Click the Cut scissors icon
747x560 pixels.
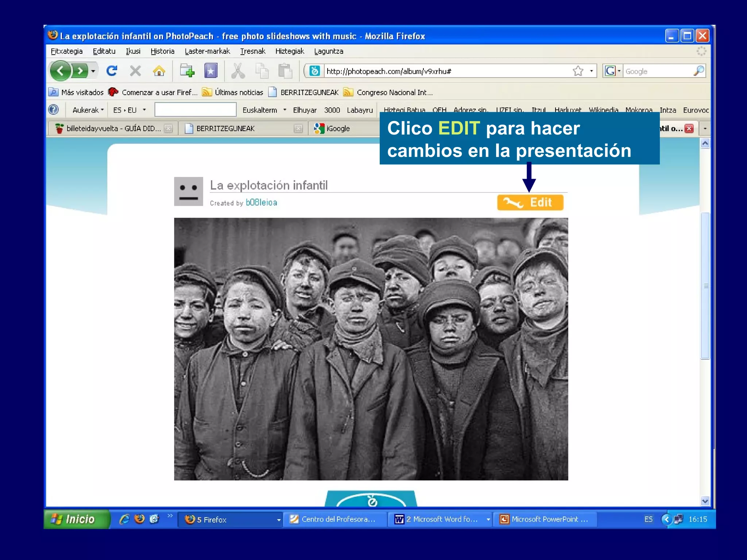click(238, 71)
